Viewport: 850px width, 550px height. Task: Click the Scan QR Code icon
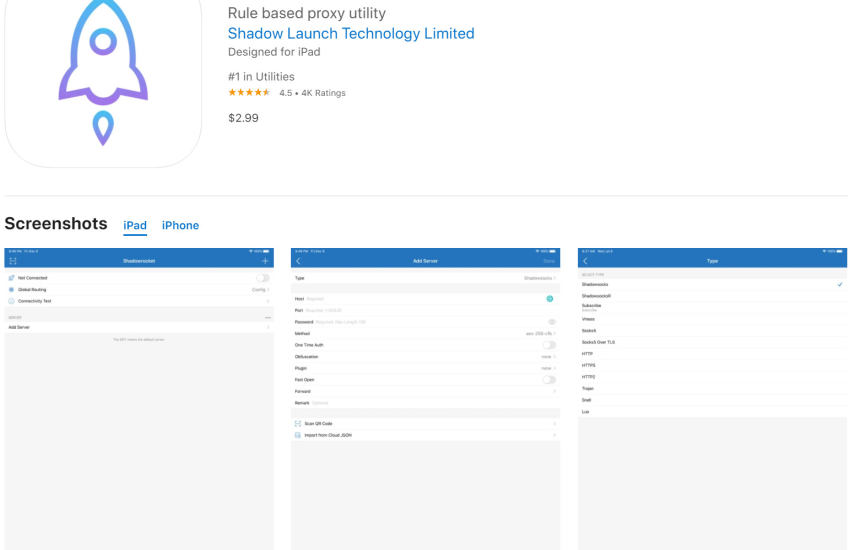click(298, 424)
